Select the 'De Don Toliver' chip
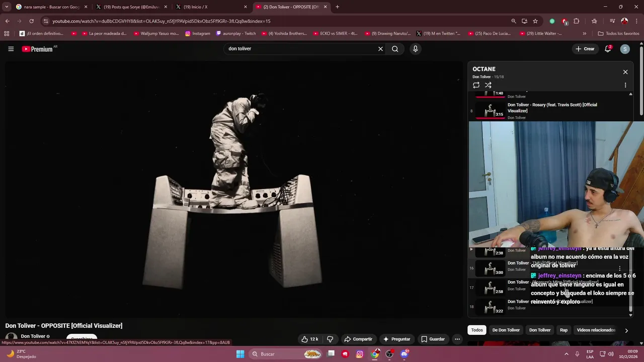 tap(506, 330)
